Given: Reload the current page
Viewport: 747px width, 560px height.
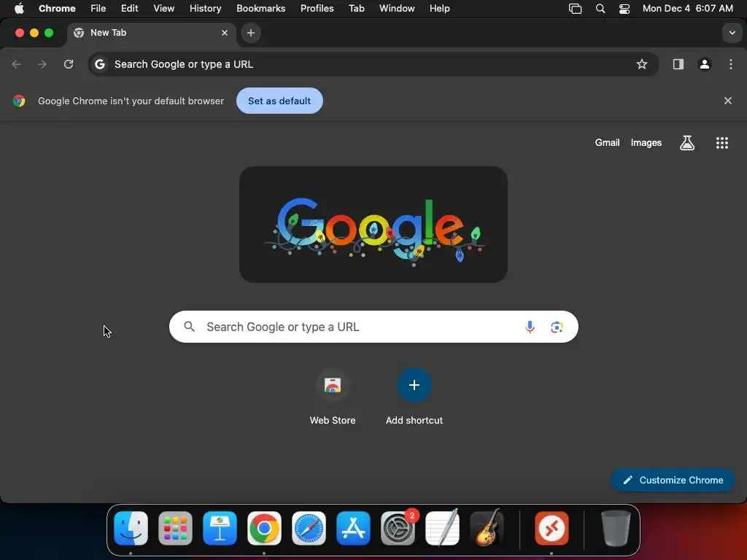Looking at the screenshot, I should pyautogui.click(x=69, y=64).
